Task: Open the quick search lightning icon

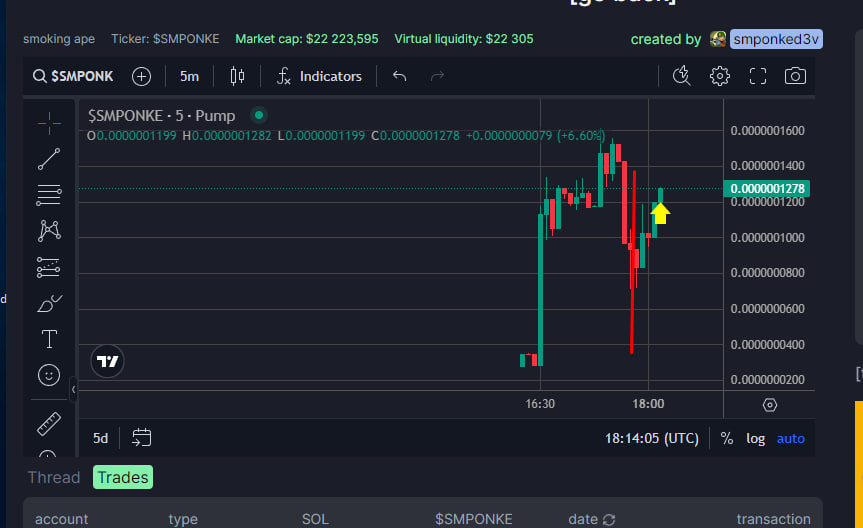Action: point(682,76)
